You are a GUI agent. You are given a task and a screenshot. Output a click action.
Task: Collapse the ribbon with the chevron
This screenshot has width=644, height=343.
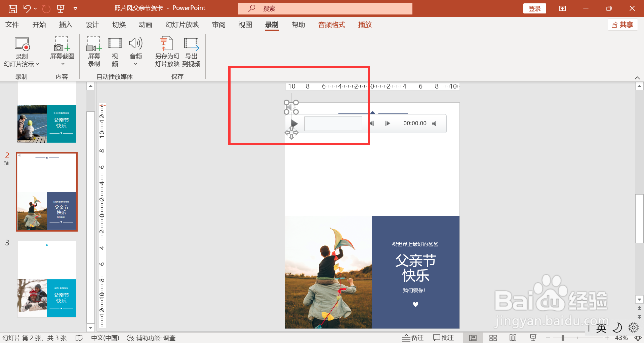(x=637, y=78)
